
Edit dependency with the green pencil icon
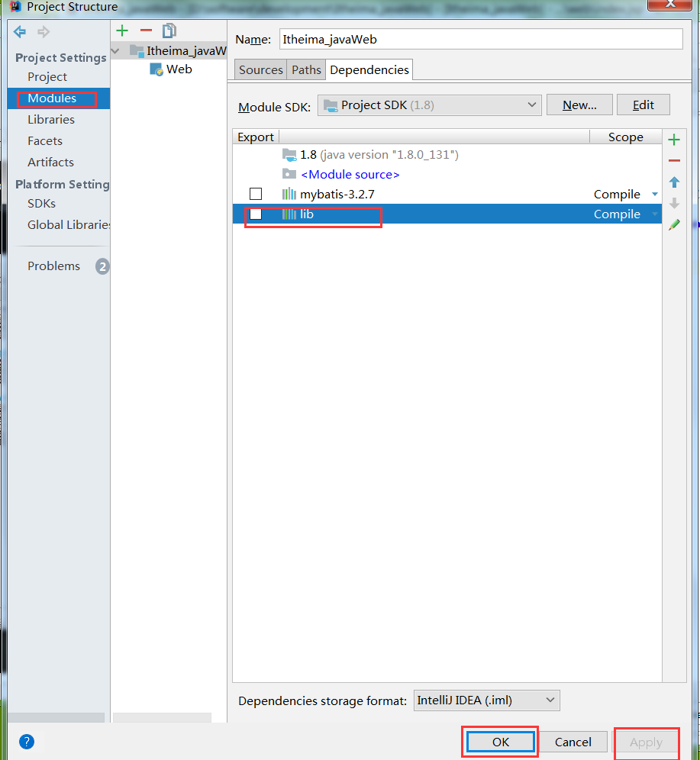pos(674,224)
